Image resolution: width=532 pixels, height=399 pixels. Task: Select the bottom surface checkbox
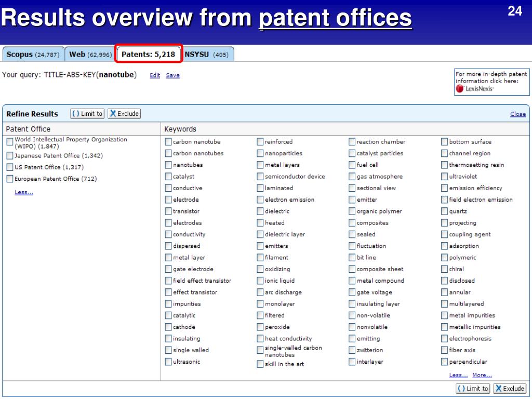pyautogui.click(x=445, y=141)
